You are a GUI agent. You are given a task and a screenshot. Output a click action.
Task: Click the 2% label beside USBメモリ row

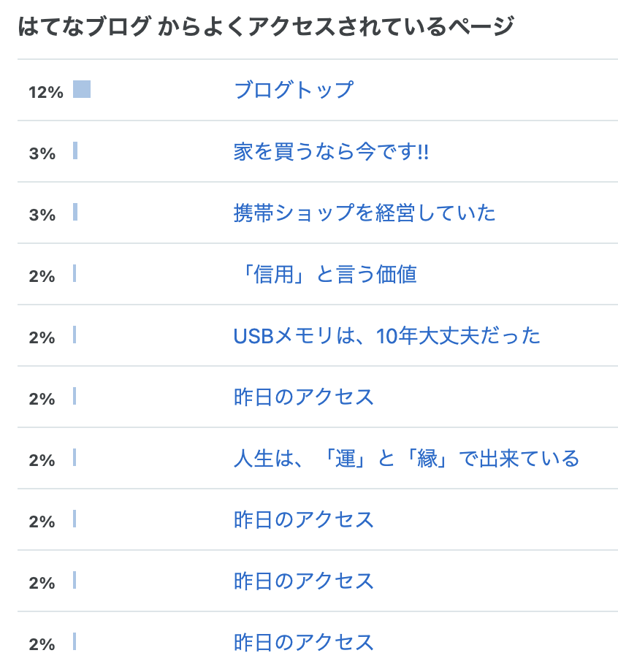(42, 337)
